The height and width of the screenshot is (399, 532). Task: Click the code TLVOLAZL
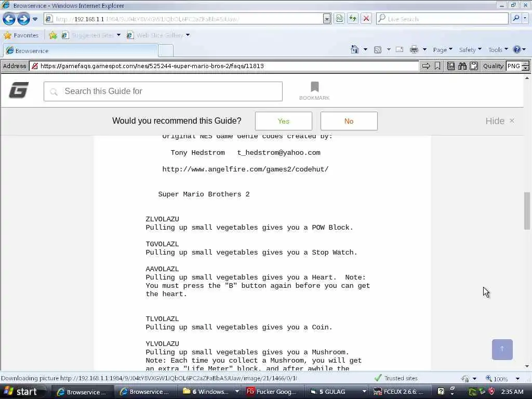(x=162, y=319)
